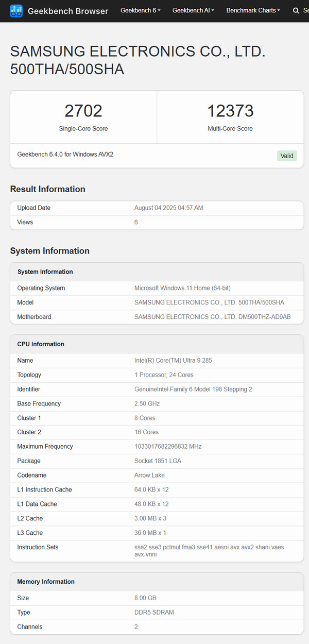Select Codename value Arrow Lake
Screen dimensions: 309x644
point(150,476)
